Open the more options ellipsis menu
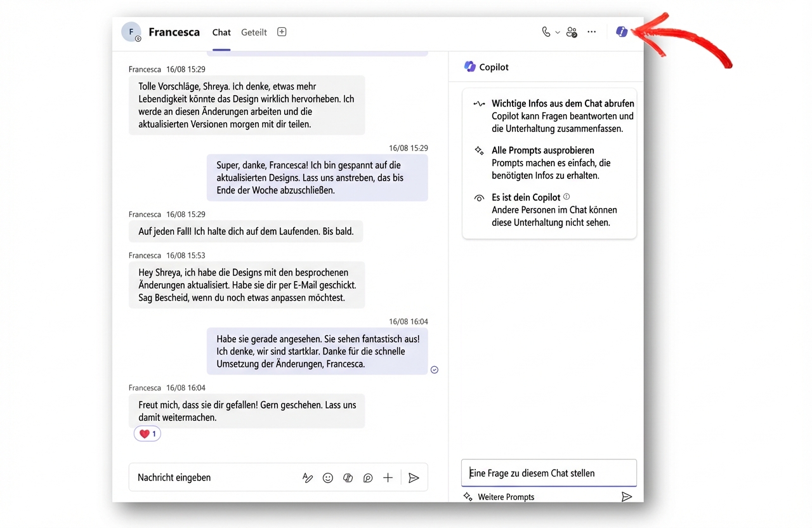Viewport: 812px width, 528px height. pyautogui.click(x=591, y=31)
